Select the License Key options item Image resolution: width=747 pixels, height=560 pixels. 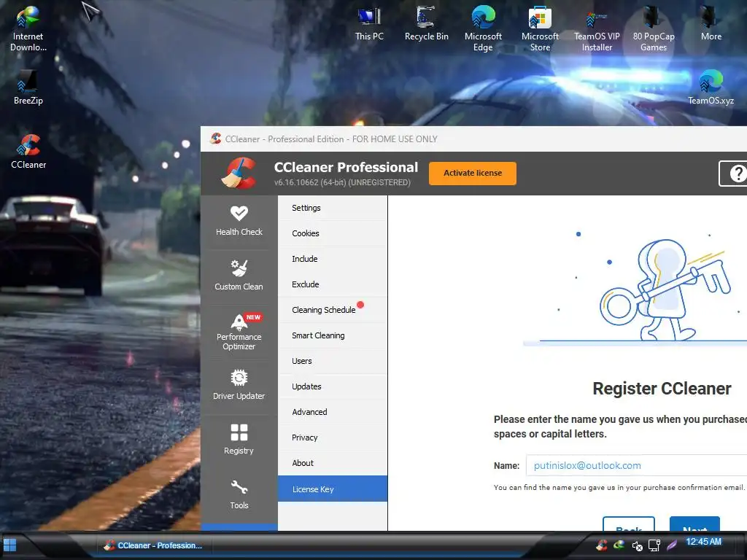(333, 489)
